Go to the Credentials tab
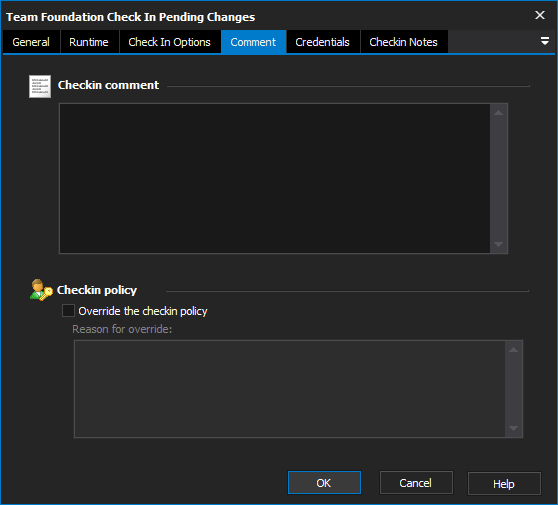558x505 pixels. coord(322,42)
